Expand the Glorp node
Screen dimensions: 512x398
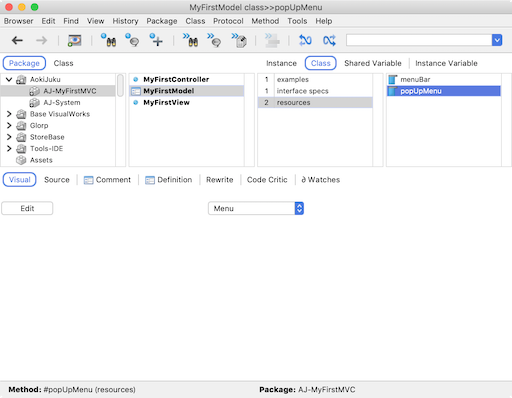pos(9,125)
